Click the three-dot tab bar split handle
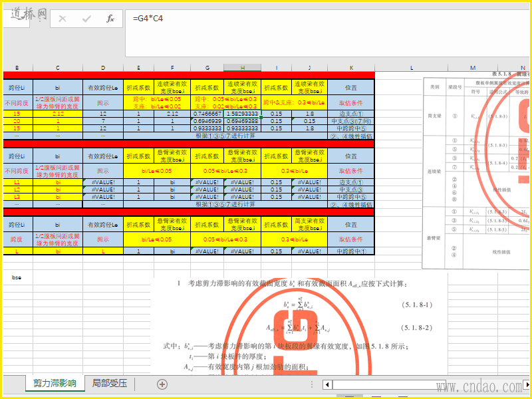532x399 pixels. coord(312,384)
